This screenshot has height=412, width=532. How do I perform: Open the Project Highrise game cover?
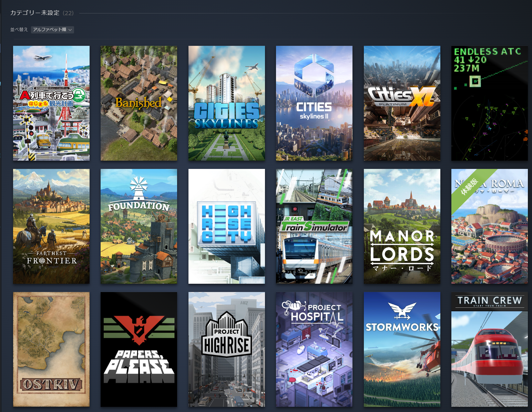pos(227,349)
